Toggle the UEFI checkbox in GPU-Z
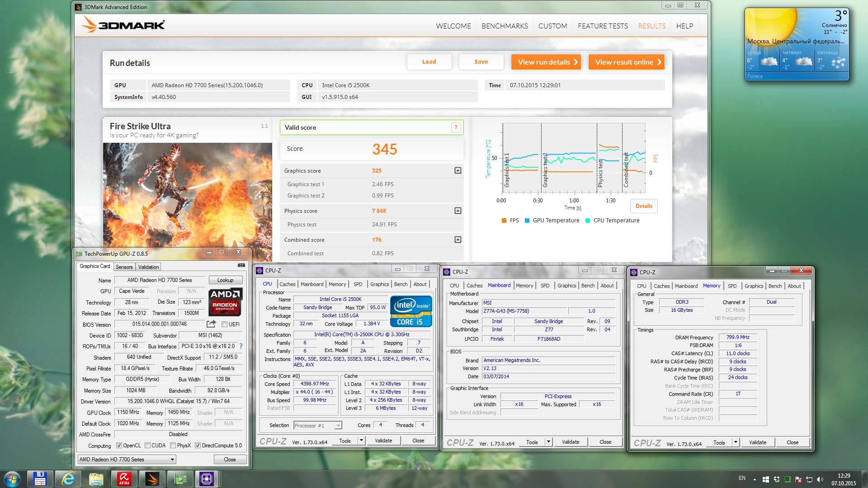 point(224,324)
